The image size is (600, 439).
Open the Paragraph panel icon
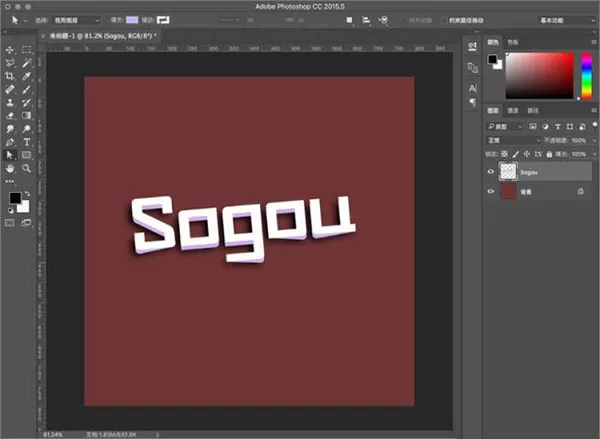click(x=473, y=102)
